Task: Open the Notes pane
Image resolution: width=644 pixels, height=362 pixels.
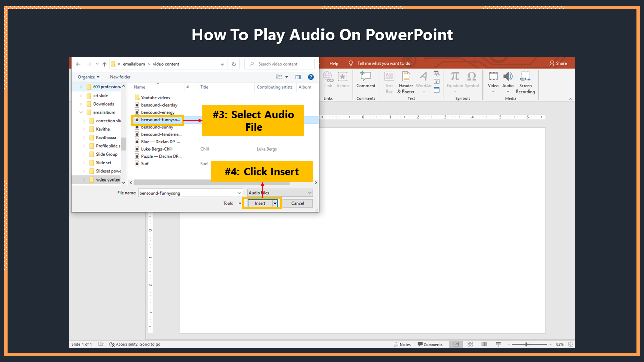Action: click(403, 344)
